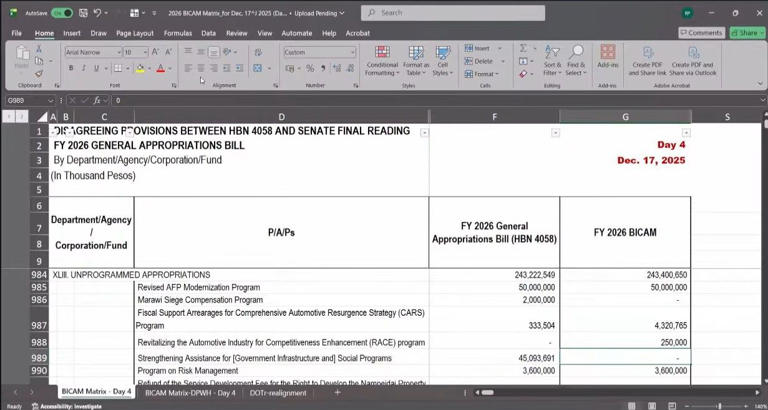
Task: Open Conditional Formatting menu
Action: [382, 61]
